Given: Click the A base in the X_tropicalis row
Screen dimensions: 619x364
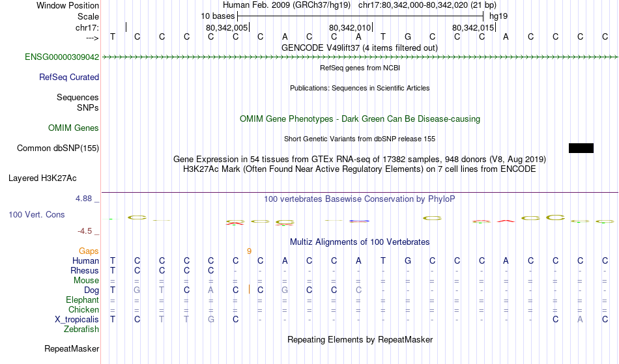Looking at the screenshot, I should (x=580, y=320).
